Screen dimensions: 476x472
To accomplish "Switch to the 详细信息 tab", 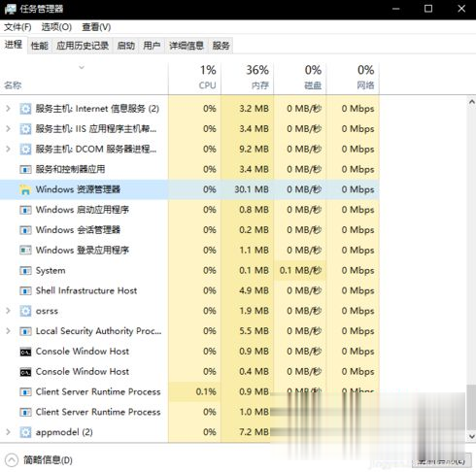I will 187,46.
